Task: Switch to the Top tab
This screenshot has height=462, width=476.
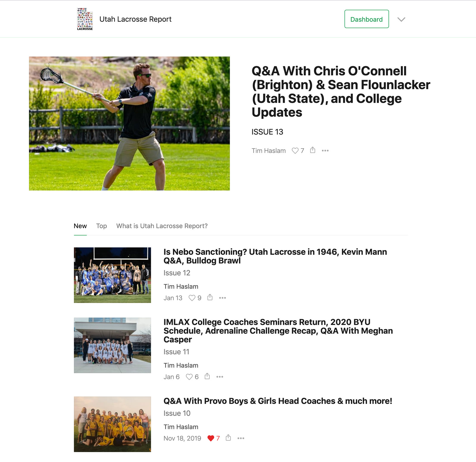Action: coord(101,226)
